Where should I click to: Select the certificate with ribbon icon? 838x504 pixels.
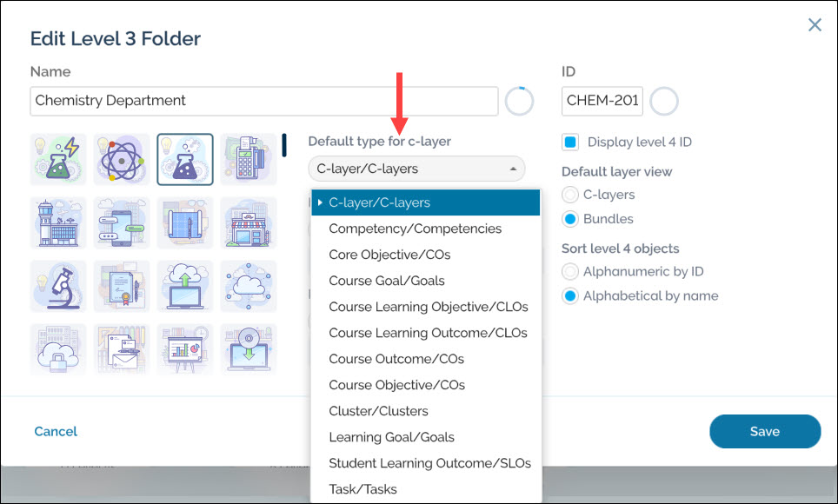(x=122, y=287)
